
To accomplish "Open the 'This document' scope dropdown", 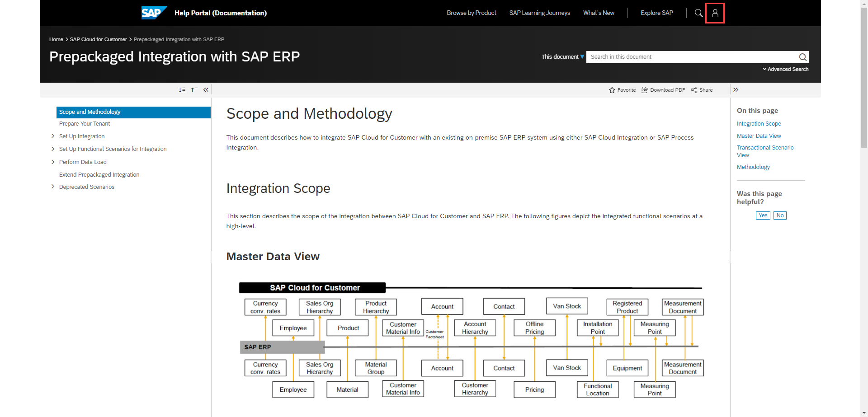I will tap(562, 57).
